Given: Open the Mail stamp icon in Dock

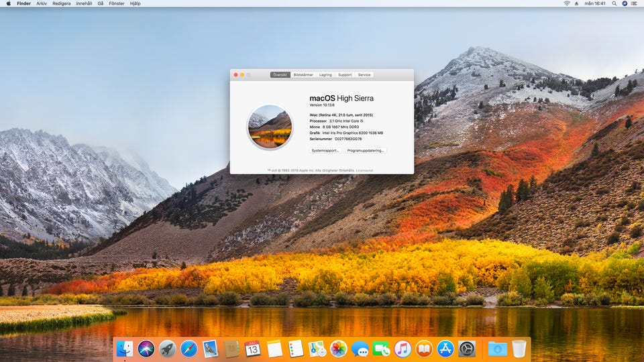Looking at the screenshot, I should click(210, 349).
